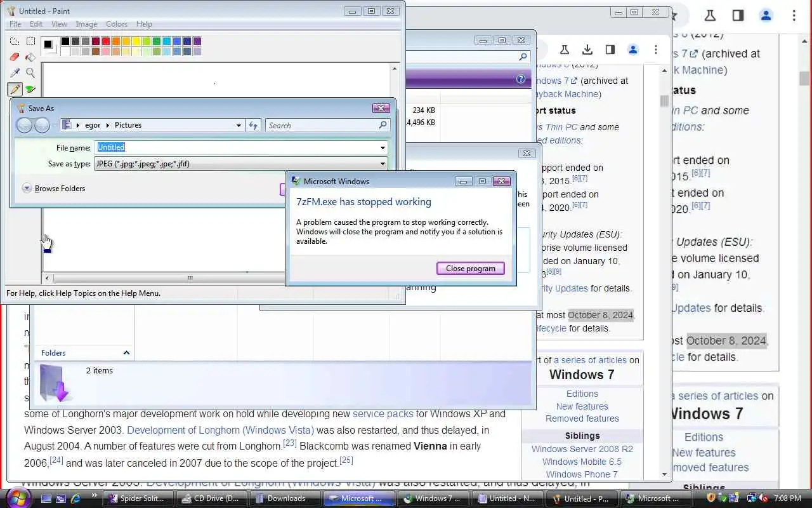
Task: Click '2 items' text in Explorer details pane
Action: [100, 370]
